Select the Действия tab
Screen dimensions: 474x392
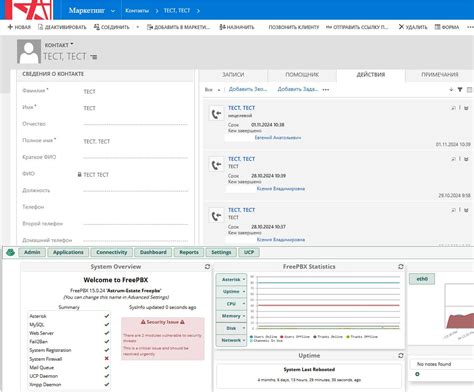371,75
